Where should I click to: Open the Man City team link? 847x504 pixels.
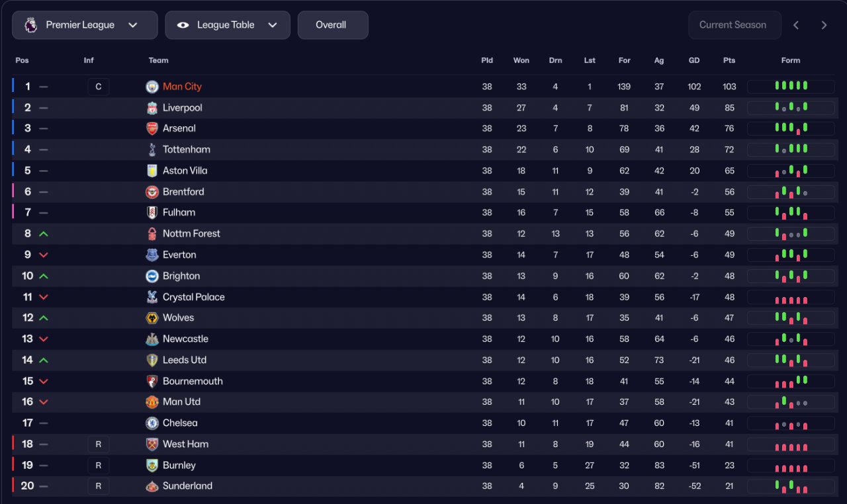pyautogui.click(x=182, y=87)
